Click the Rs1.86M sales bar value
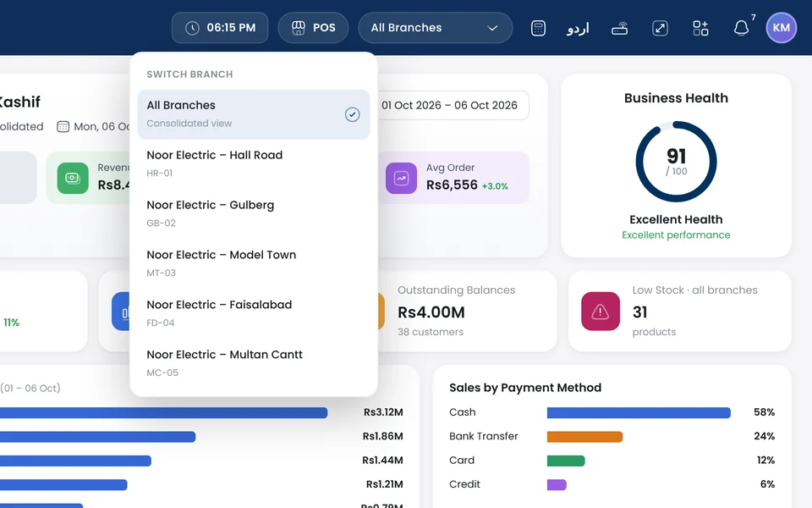The image size is (812, 508). (x=382, y=436)
